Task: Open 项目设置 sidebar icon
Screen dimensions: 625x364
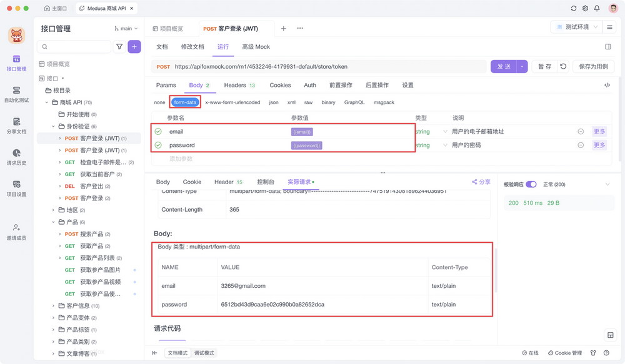Action: 16,189
